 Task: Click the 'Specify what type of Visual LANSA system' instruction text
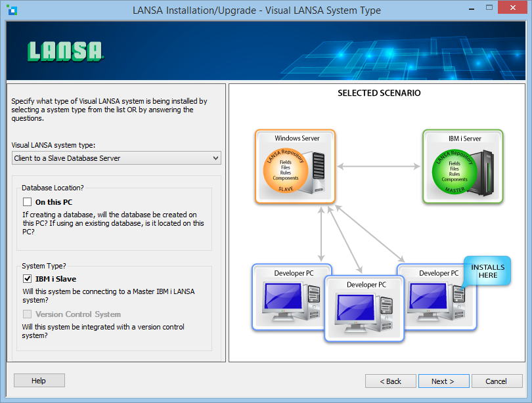[109, 110]
